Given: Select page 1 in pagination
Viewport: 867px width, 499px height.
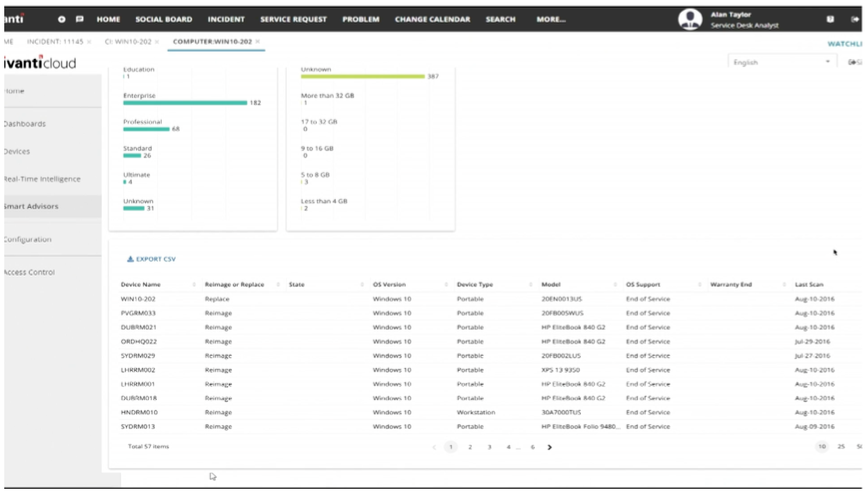Looking at the screenshot, I should [x=451, y=447].
